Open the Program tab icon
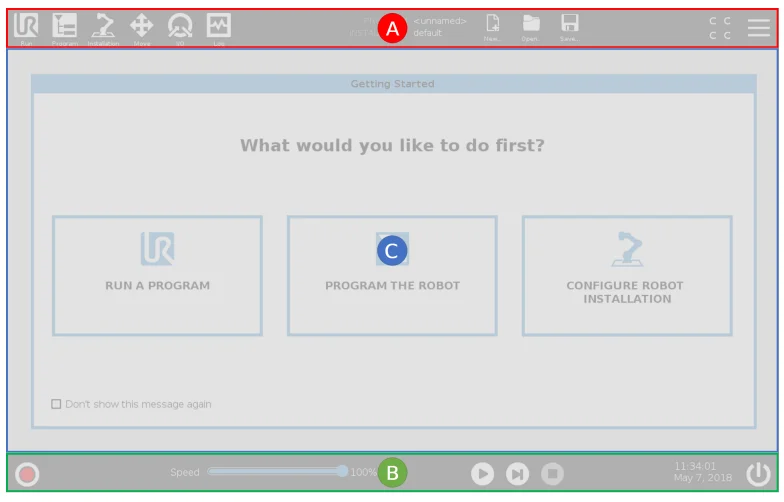 (x=65, y=27)
